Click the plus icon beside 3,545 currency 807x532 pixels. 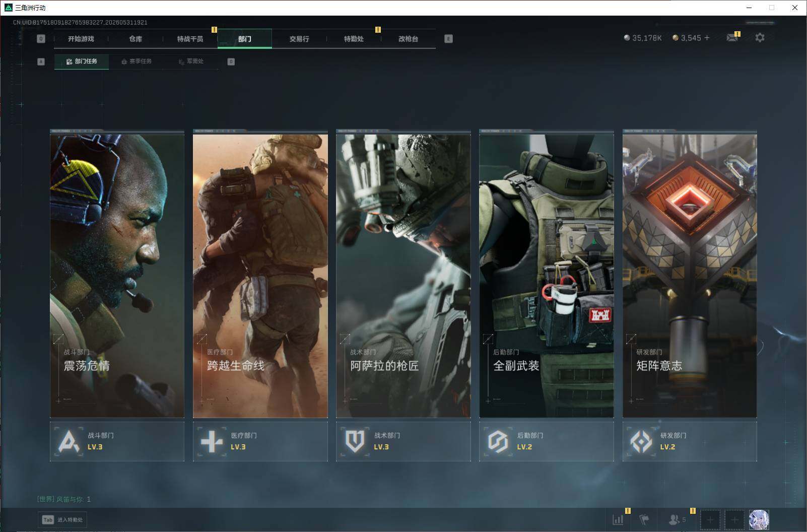click(x=707, y=38)
